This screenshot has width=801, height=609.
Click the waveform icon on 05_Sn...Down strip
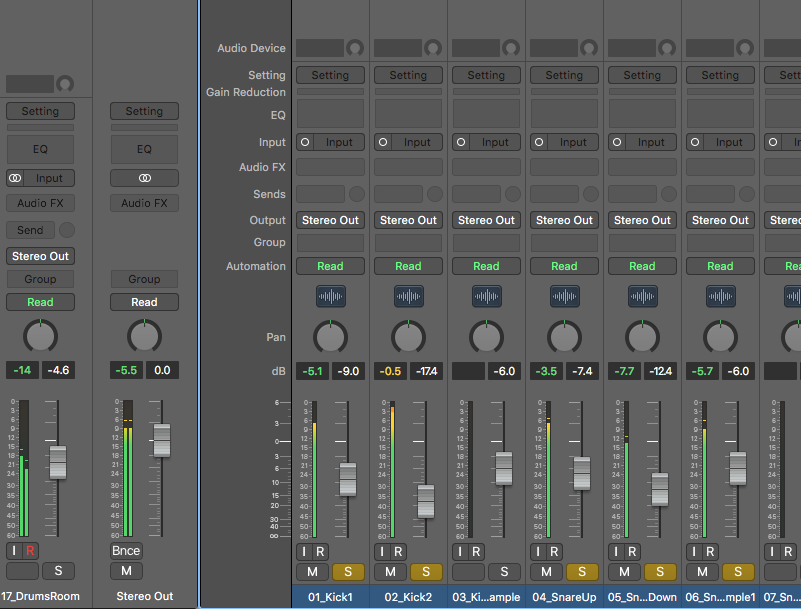[643, 296]
